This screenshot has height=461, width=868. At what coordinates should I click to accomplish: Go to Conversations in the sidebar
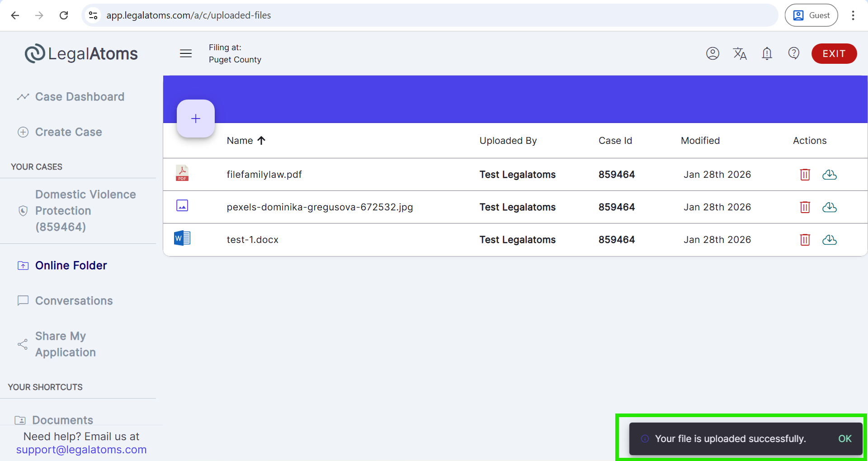(x=74, y=301)
